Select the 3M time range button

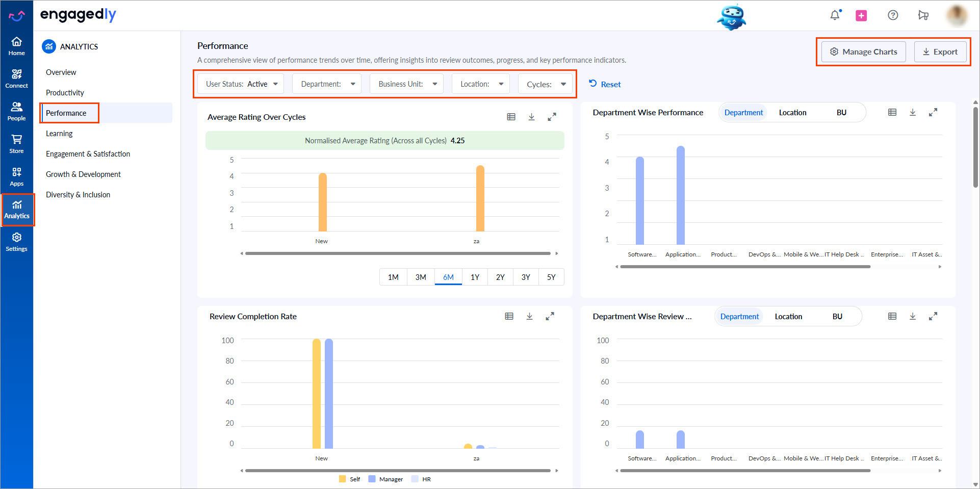coord(421,277)
